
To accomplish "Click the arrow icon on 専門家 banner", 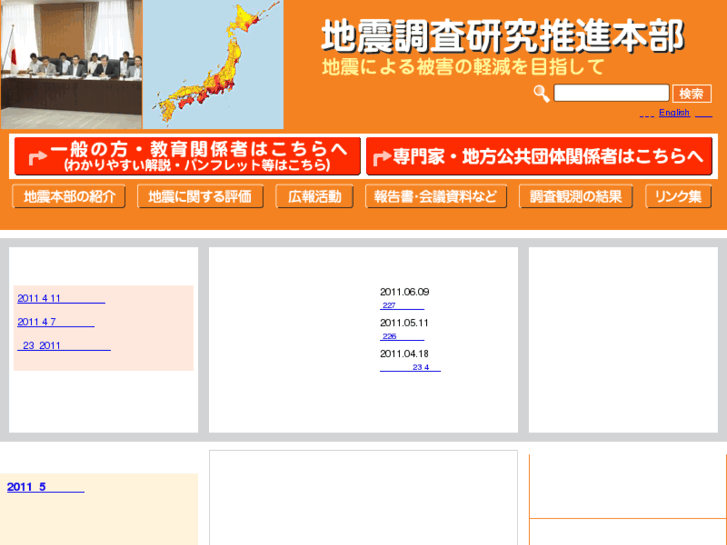I will click(382, 158).
